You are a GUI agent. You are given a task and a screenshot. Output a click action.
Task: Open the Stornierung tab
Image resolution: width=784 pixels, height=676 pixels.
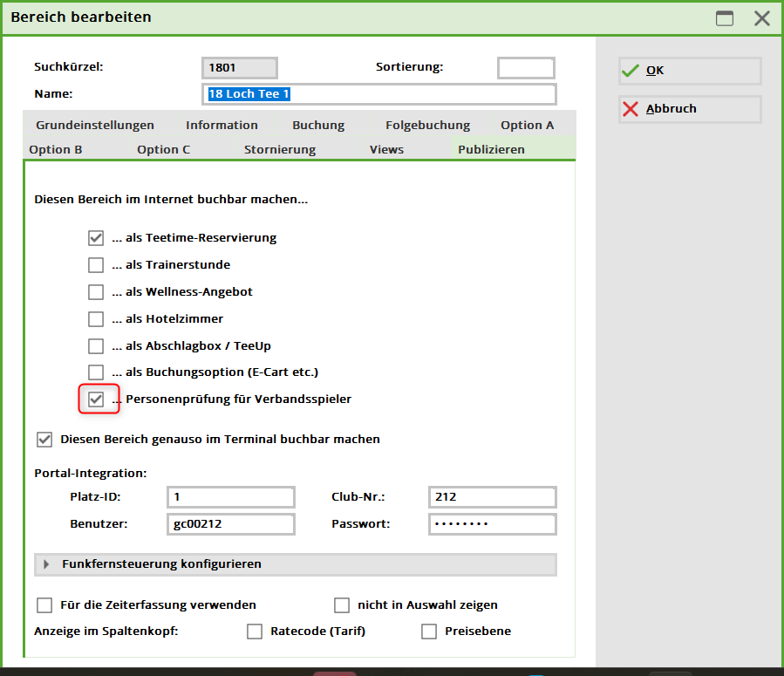[x=279, y=149]
